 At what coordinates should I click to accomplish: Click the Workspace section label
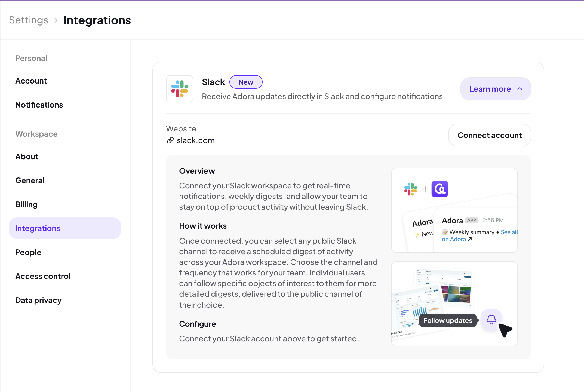click(x=36, y=134)
